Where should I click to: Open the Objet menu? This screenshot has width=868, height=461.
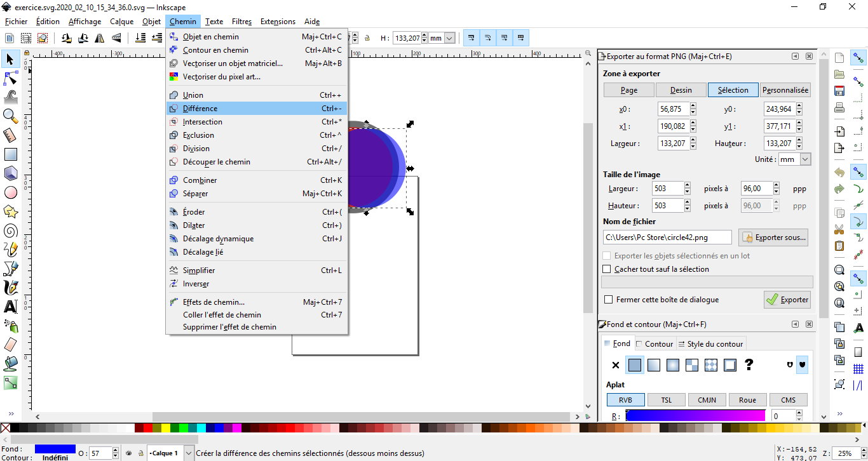pos(151,22)
